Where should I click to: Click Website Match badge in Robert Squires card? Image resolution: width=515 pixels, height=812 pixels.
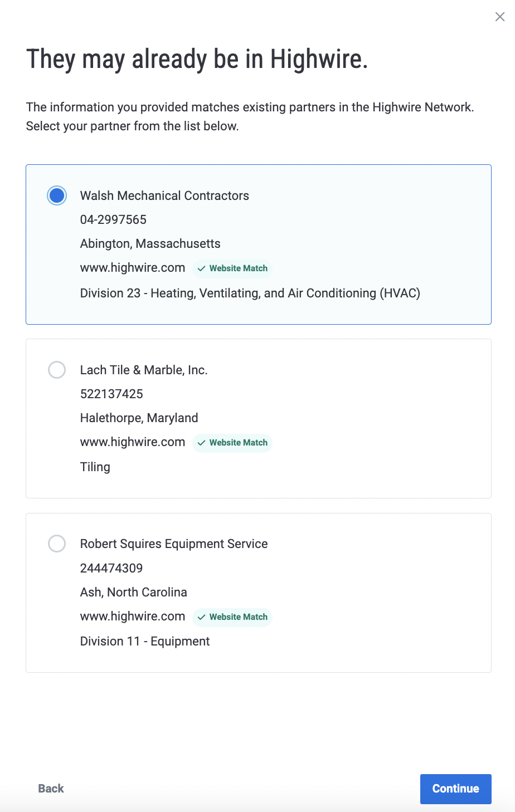coord(232,617)
